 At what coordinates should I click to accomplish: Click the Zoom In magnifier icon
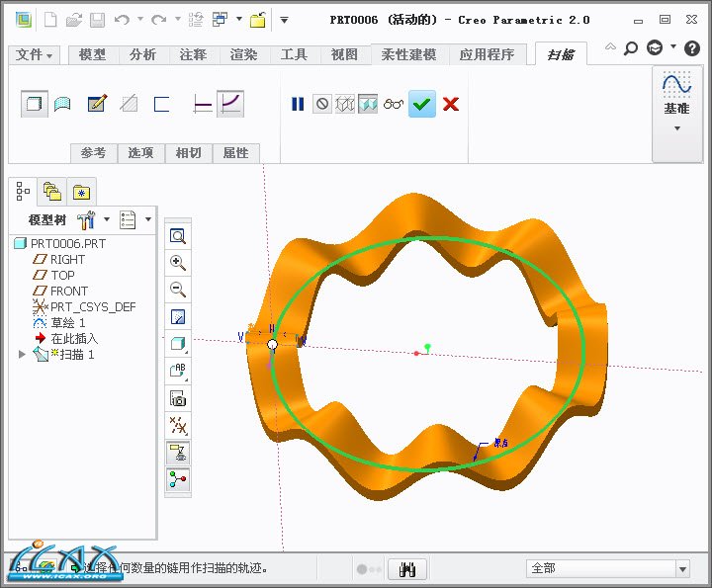click(x=178, y=263)
